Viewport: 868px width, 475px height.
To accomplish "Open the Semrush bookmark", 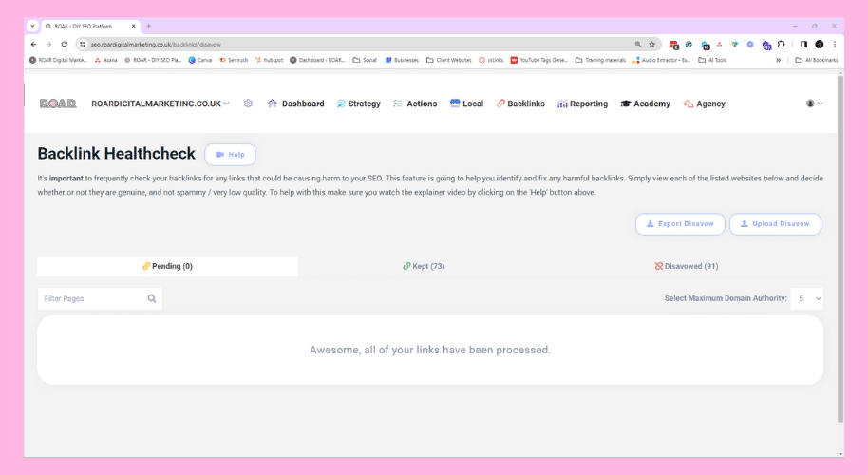I will tap(233, 60).
